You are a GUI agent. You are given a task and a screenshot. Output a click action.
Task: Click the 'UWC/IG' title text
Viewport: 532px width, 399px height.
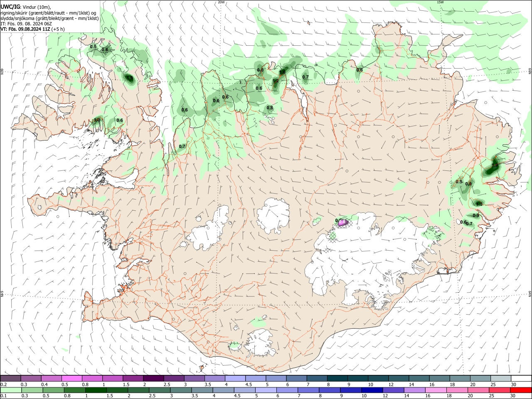10,7
